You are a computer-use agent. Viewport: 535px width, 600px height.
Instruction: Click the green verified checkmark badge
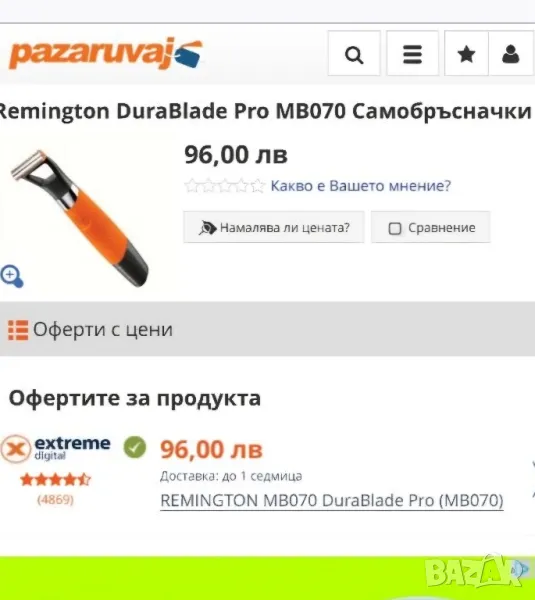135,447
